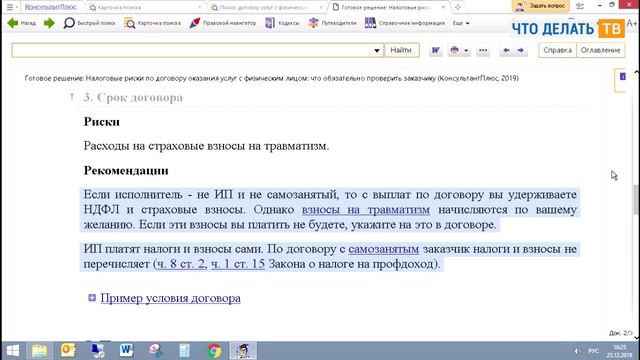Open Outlook from the taskbar
Screen dimensions: 640x360
click(x=68, y=351)
